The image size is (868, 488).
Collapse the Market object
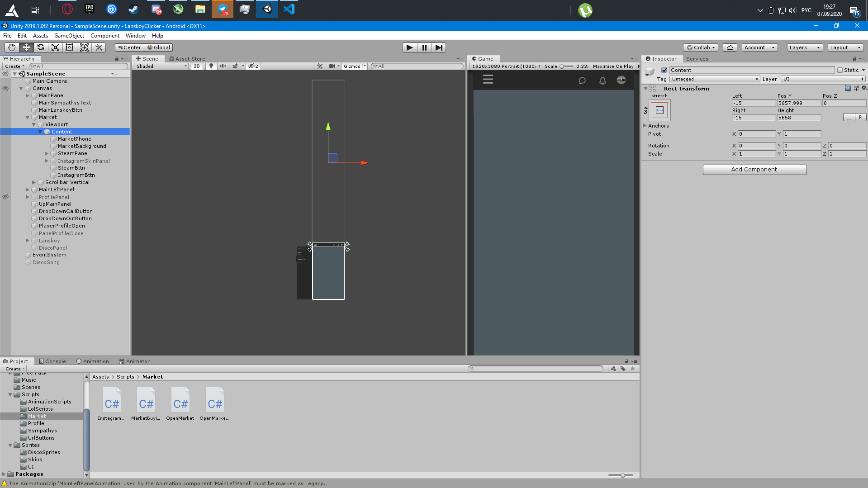pyautogui.click(x=28, y=117)
